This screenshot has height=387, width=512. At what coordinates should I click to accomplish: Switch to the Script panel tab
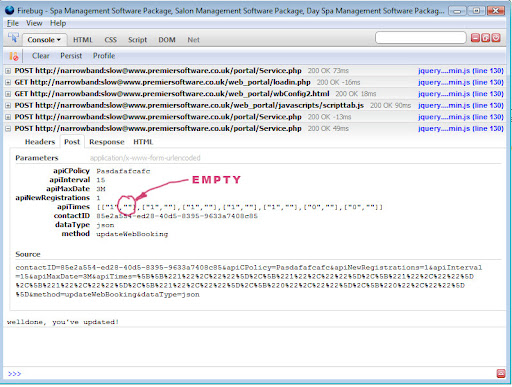pyautogui.click(x=137, y=40)
